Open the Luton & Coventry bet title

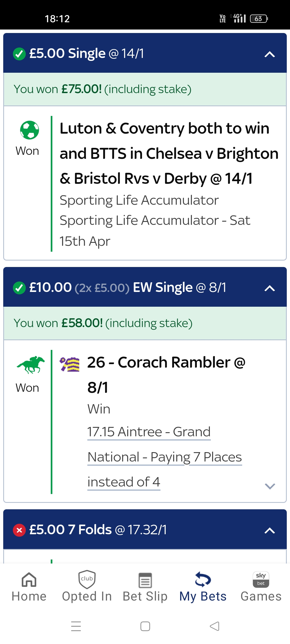pyautogui.click(x=169, y=153)
